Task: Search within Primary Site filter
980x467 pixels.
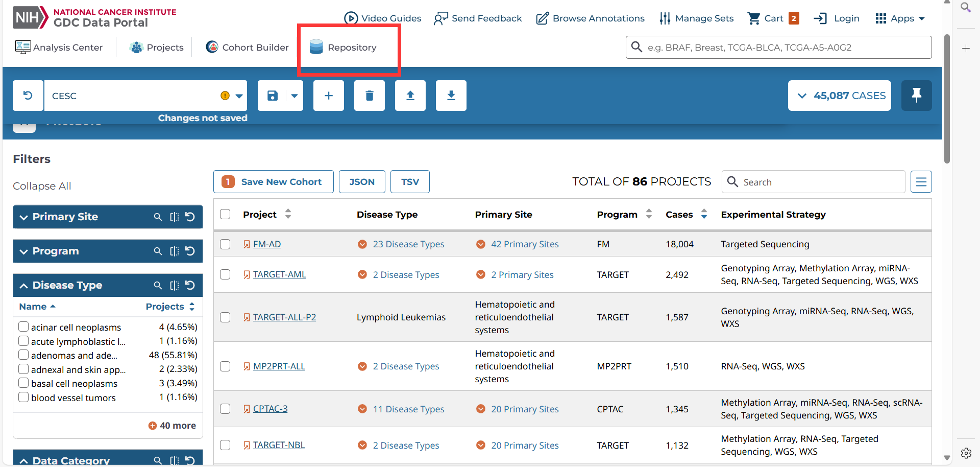Action: point(158,217)
